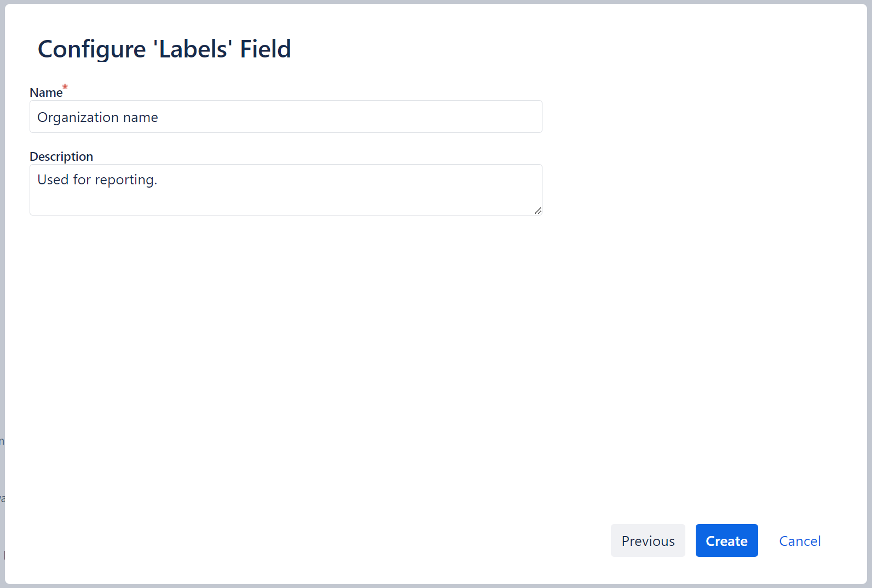Place cursor after 'Used for reporting.'
The width and height of the screenshot is (872, 588).
tap(159, 179)
